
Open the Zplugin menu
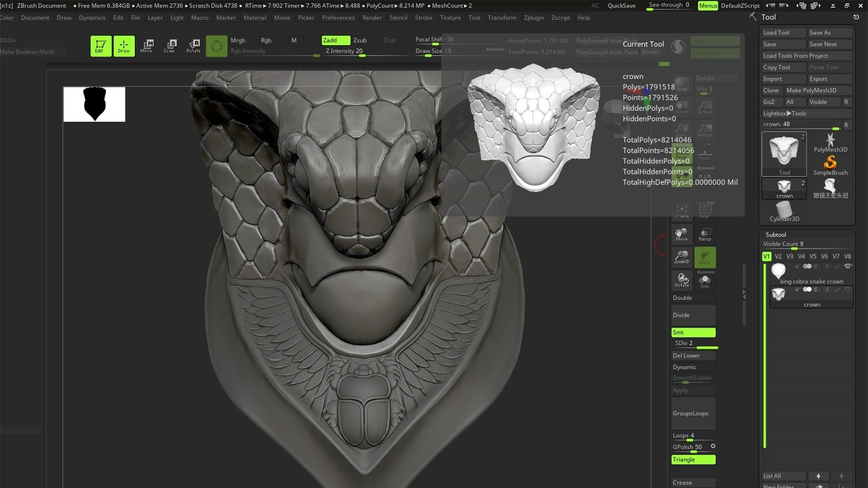[x=533, y=18]
